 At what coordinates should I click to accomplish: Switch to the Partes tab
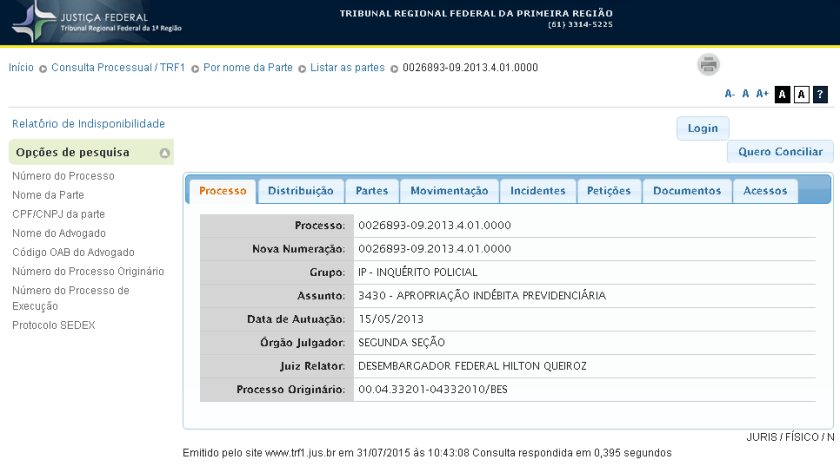click(372, 191)
